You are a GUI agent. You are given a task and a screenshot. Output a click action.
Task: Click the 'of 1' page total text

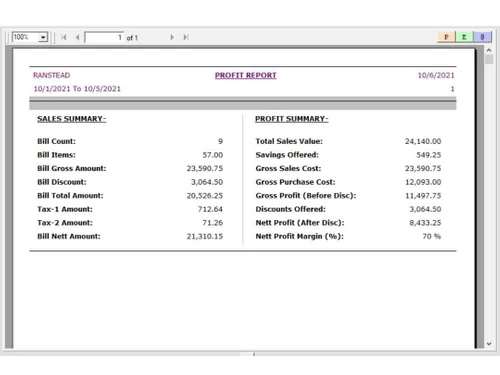pos(132,38)
